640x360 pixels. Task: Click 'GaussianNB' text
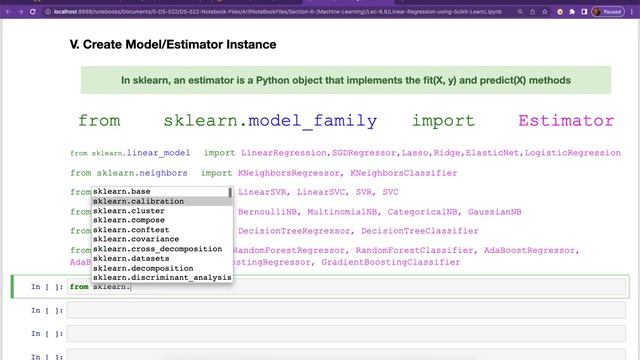[494, 212]
